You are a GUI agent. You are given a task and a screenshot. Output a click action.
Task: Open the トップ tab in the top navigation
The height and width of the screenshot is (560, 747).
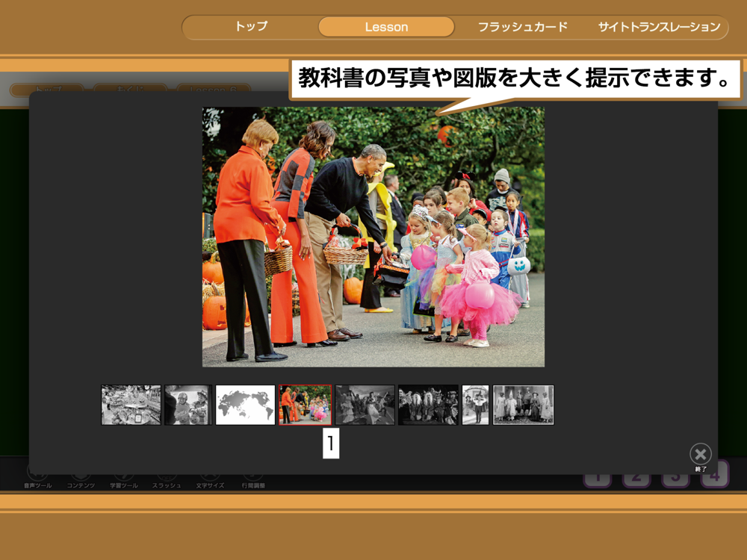click(x=251, y=27)
